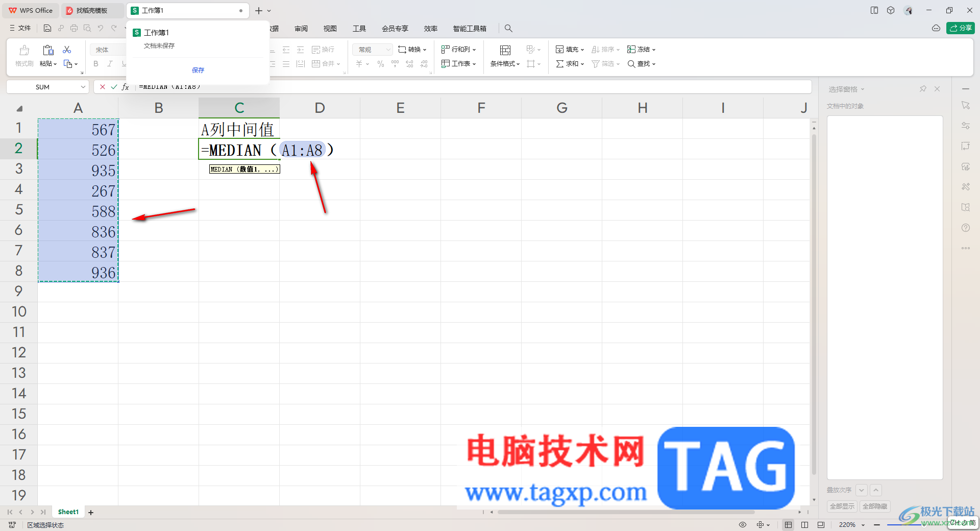Switch to Page Layout view in status bar
This screenshot has height=531, width=980.
coord(821,525)
